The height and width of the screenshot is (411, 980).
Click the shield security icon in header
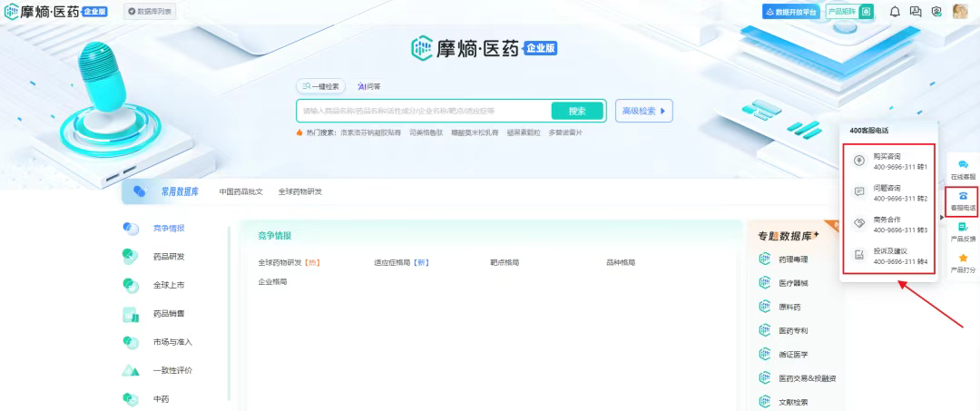936,11
